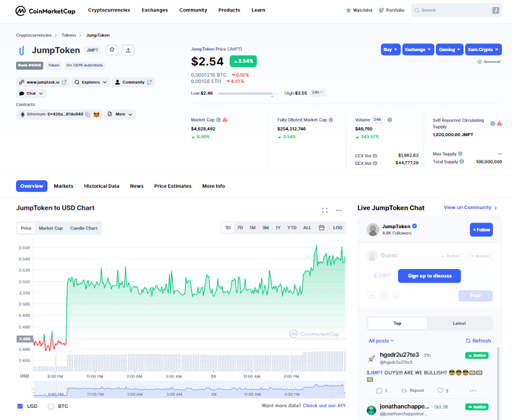This screenshot has width=512, height=420.
Task: Expand the Explorers dropdown
Action: 90,82
